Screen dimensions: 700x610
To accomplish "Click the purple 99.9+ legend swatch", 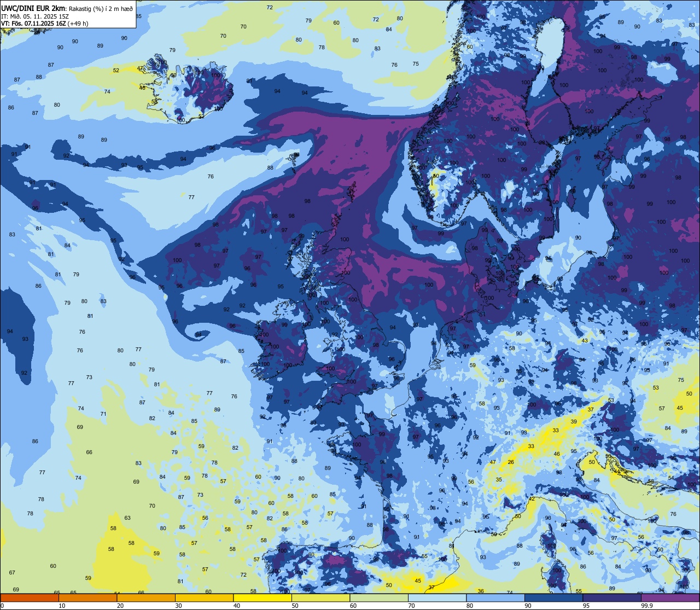I will point(670,598).
